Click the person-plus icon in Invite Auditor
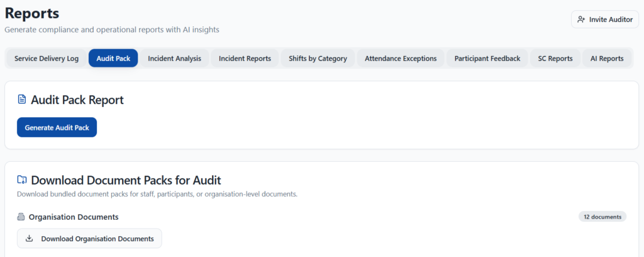This screenshot has width=644, height=257. [580, 20]
